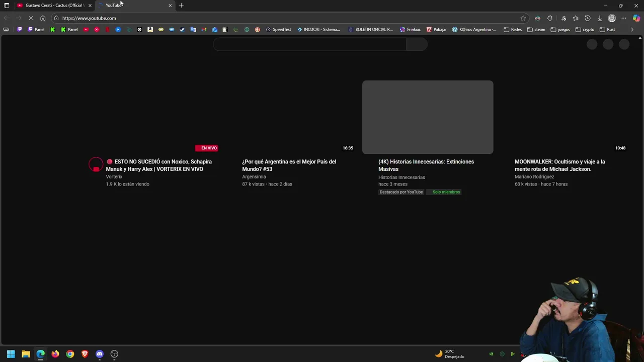
Task: Open the Amazon bookmark icon
Action: 150,29
